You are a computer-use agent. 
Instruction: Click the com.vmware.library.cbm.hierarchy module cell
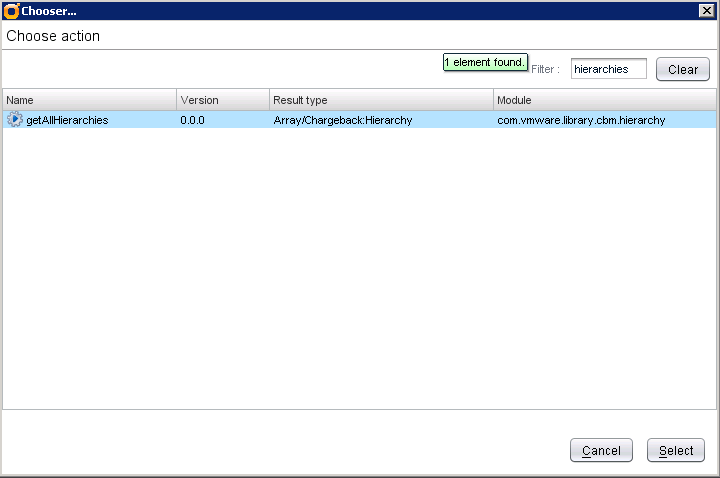tap(581, 120)
